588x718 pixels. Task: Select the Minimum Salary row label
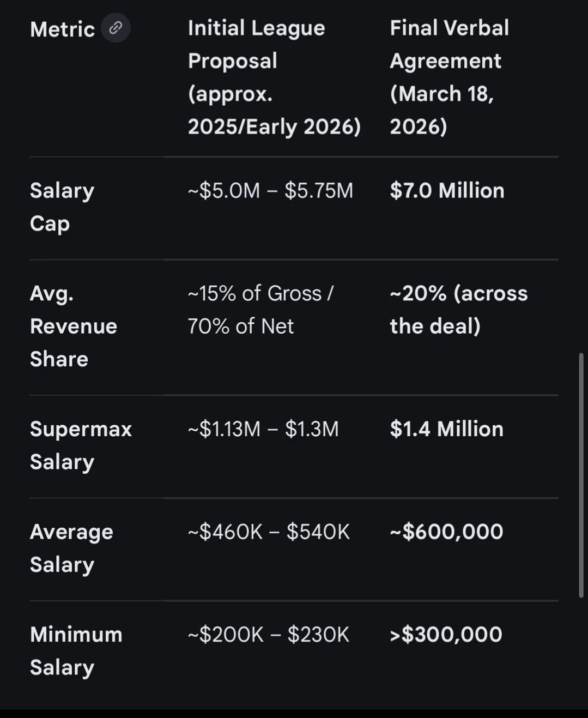tap(76, 650)
